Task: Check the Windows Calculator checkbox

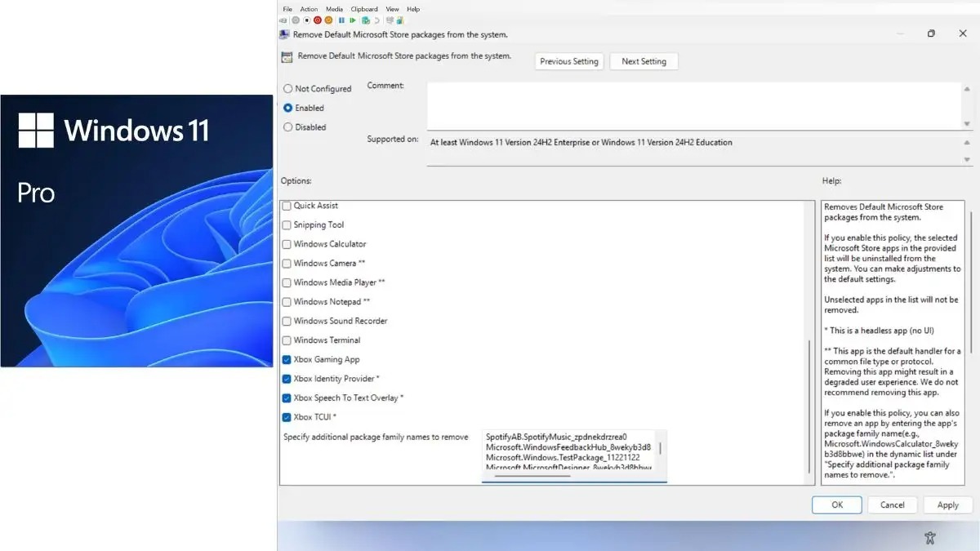Action: pos(287,244)
